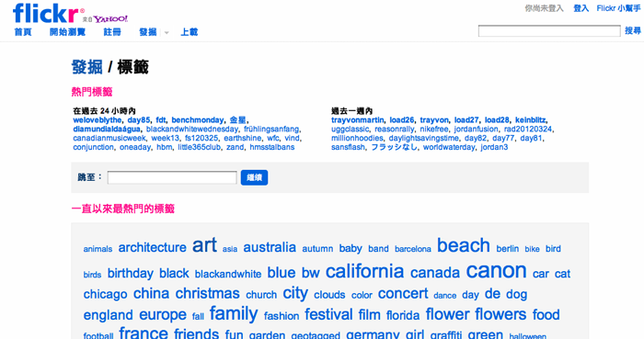The width and height of the screenshot is (644, 339).
Task: Select the architecture tag in cloud
Action: (153, 247)
